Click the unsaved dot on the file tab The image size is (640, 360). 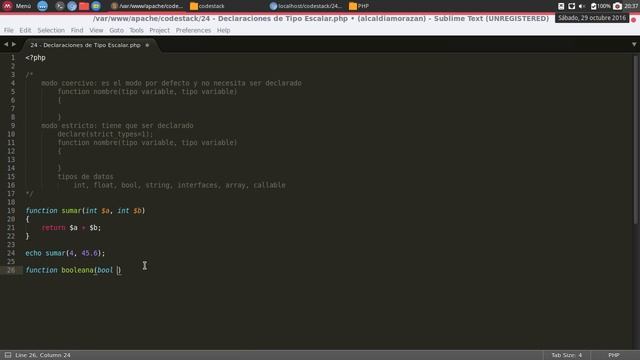pyautogui.click(x=147, y=45)
